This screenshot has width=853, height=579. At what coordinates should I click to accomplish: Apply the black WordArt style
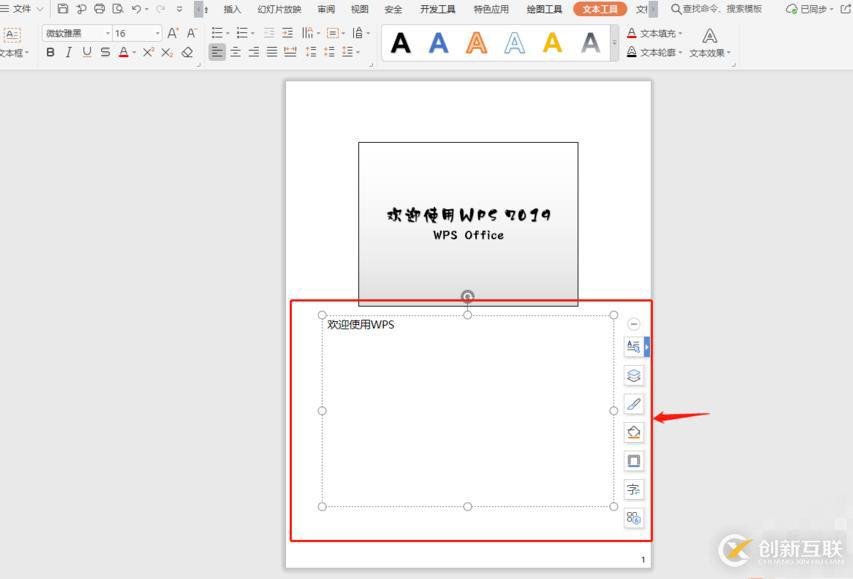400,43
